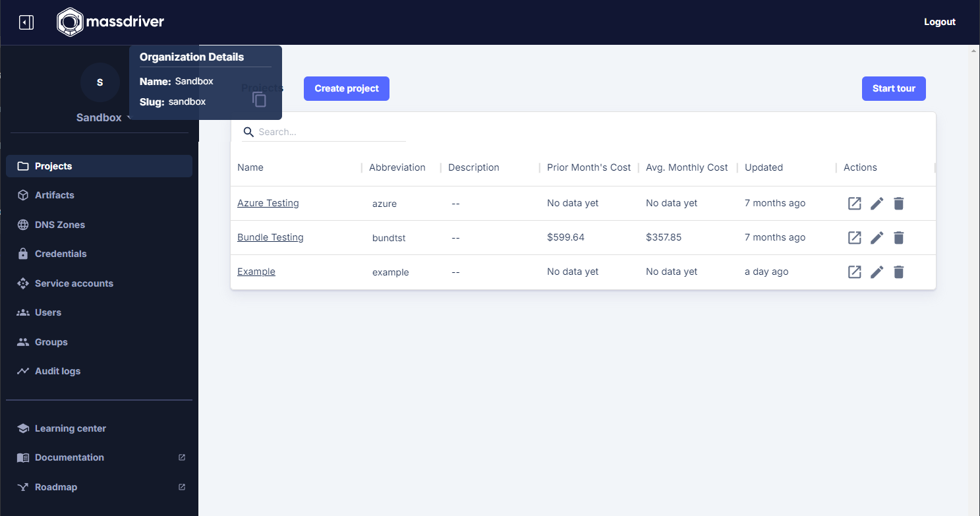Select the Audit logs chart icon
The width and height of the screenshot is (980, 516).
(22, 371)
